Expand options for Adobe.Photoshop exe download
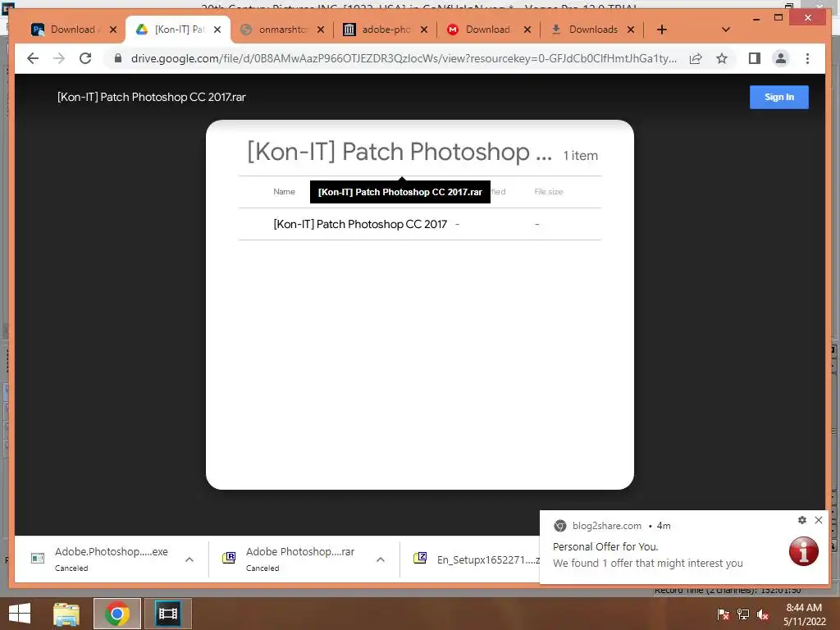 click(x=189, y=559)
